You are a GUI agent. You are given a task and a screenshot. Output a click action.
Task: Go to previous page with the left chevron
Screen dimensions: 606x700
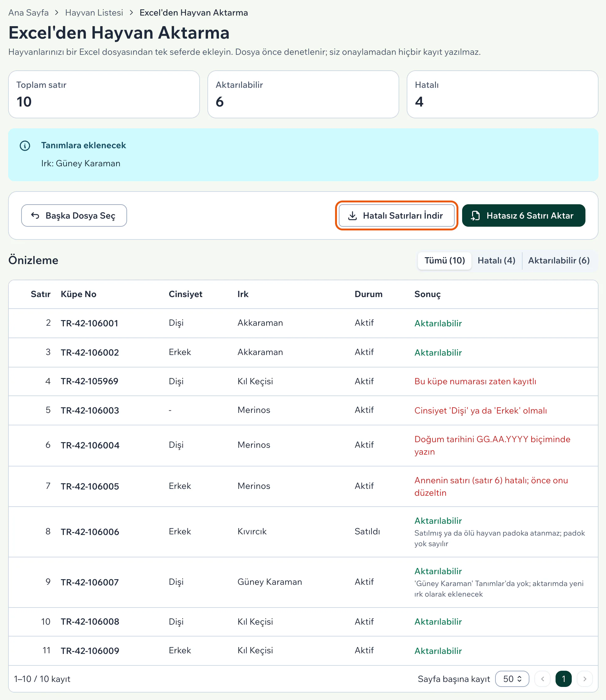point(542,679)
